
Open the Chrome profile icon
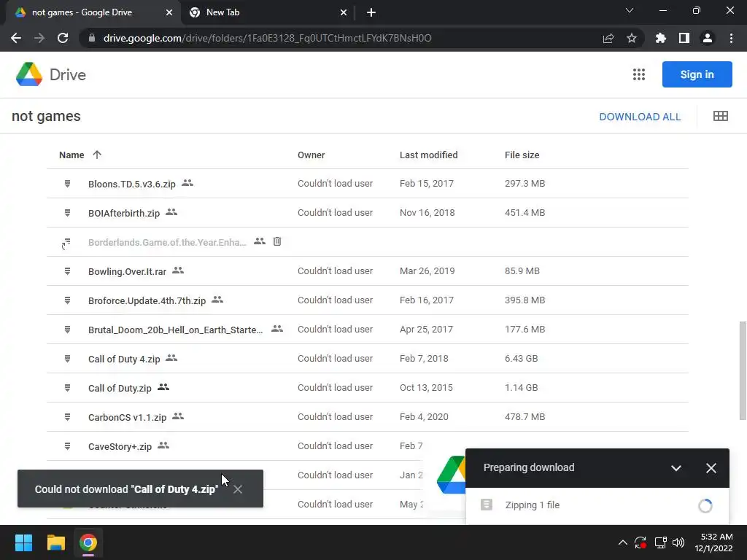[x=708, y=38]
